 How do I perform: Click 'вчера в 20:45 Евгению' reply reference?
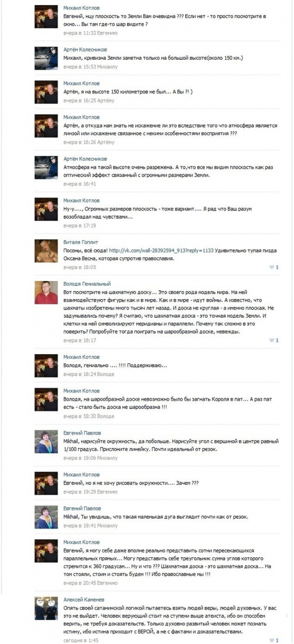90,583
